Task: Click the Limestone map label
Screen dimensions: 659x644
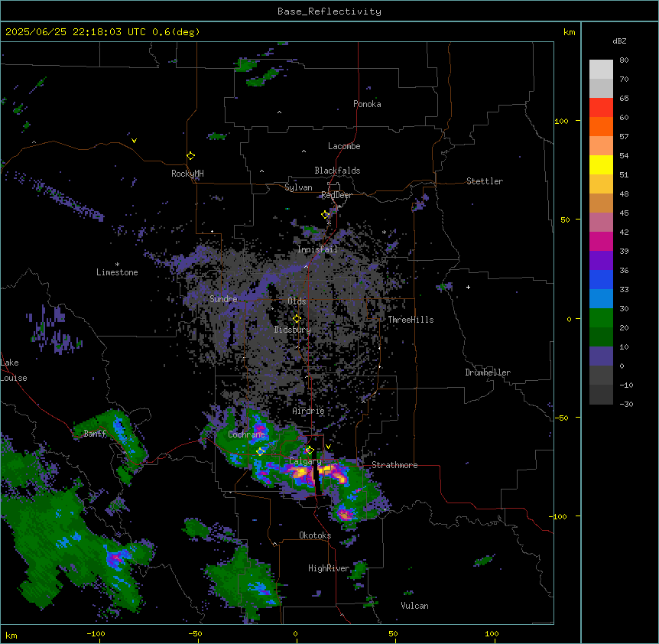Action: (117, 272)
